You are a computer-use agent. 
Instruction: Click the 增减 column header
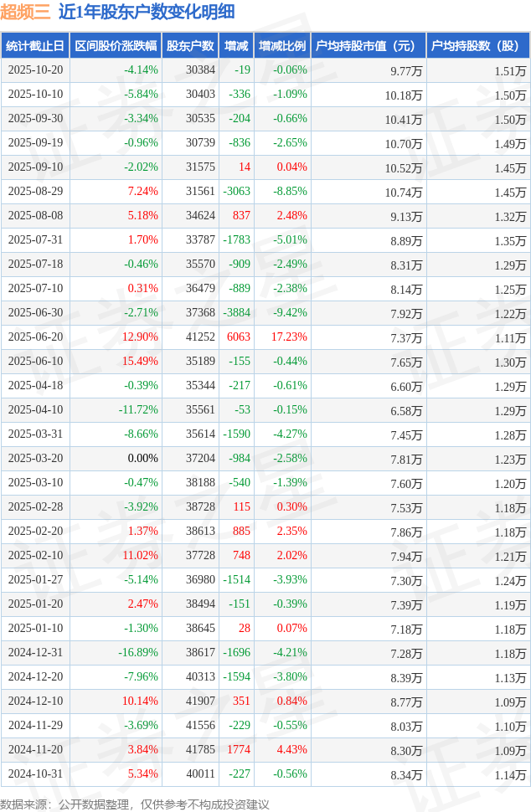pos(236,46)
